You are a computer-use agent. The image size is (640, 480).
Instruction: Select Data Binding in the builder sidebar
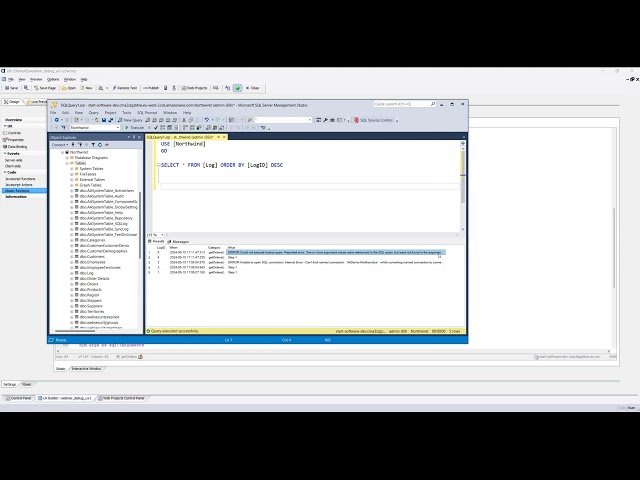15,147
